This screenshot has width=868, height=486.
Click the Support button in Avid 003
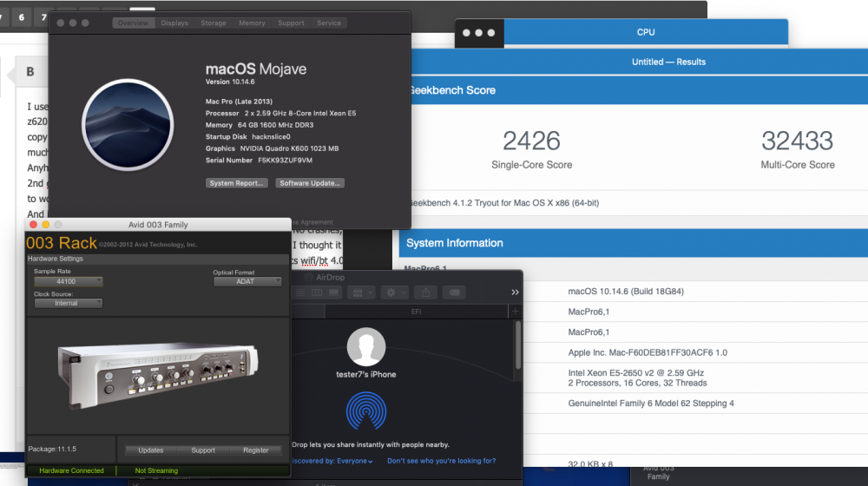203,450
